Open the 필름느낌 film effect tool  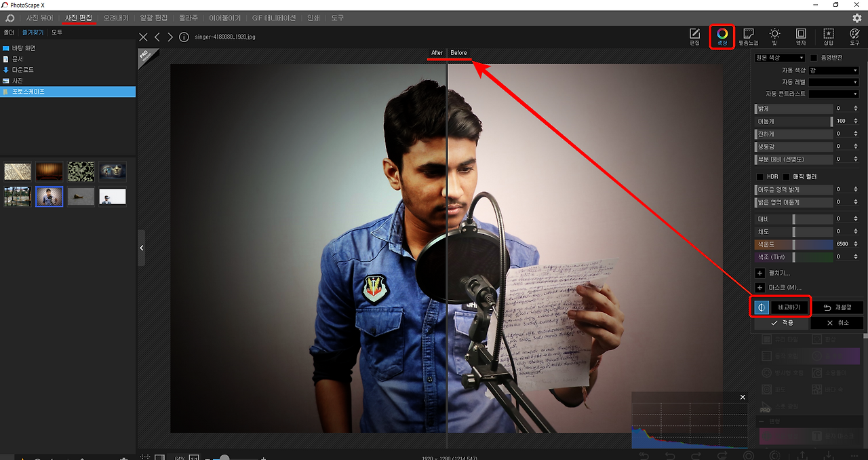pyautogui.click(x=749, y=37)
